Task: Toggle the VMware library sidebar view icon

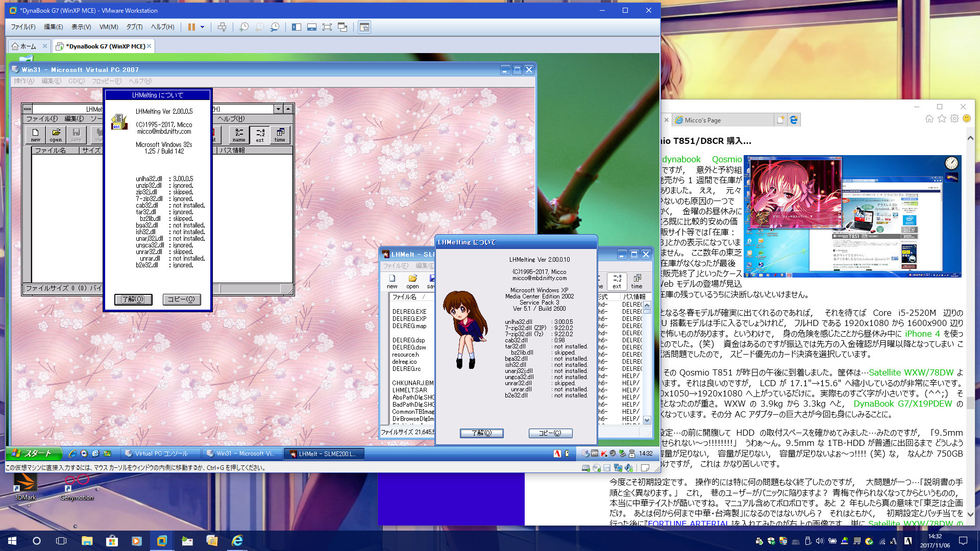Action: pyautogui.click(x=297, y=27)
